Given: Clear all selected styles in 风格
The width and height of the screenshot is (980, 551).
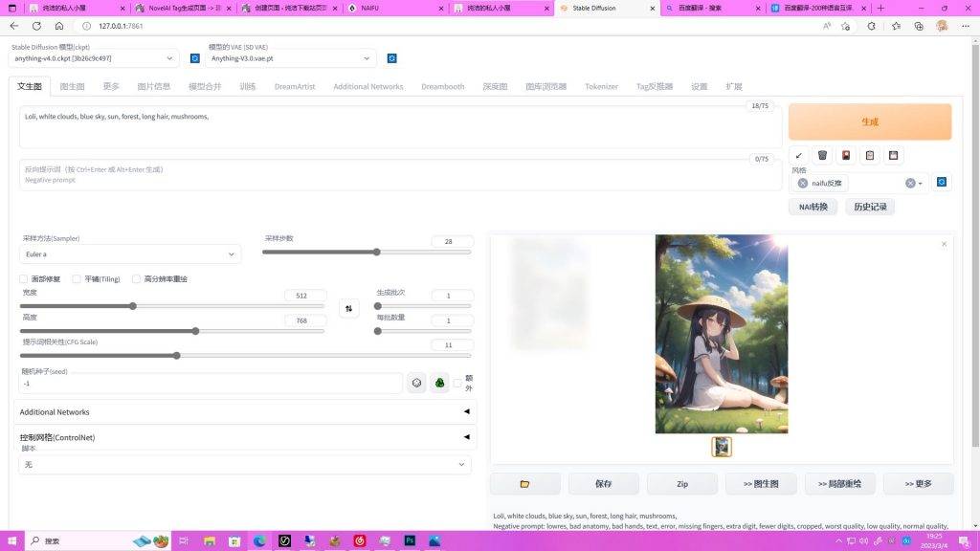Looking at the screenshot, I should [910, 183].
